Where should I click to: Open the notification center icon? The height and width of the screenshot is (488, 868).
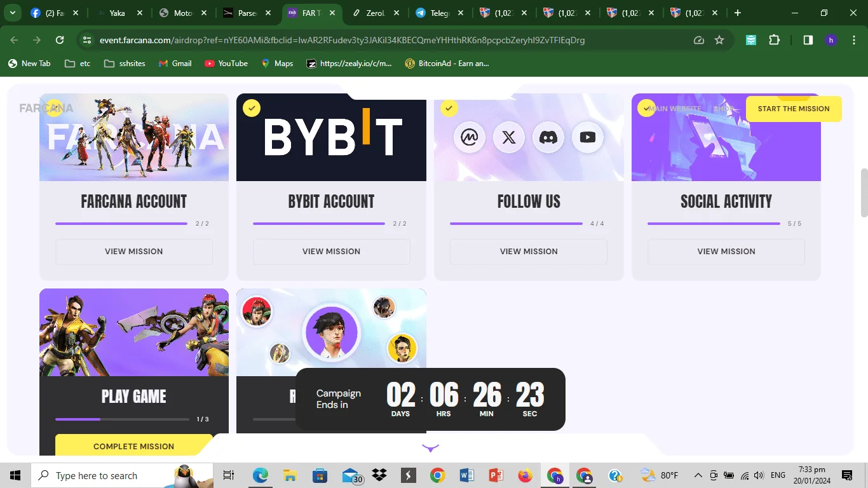847,475
